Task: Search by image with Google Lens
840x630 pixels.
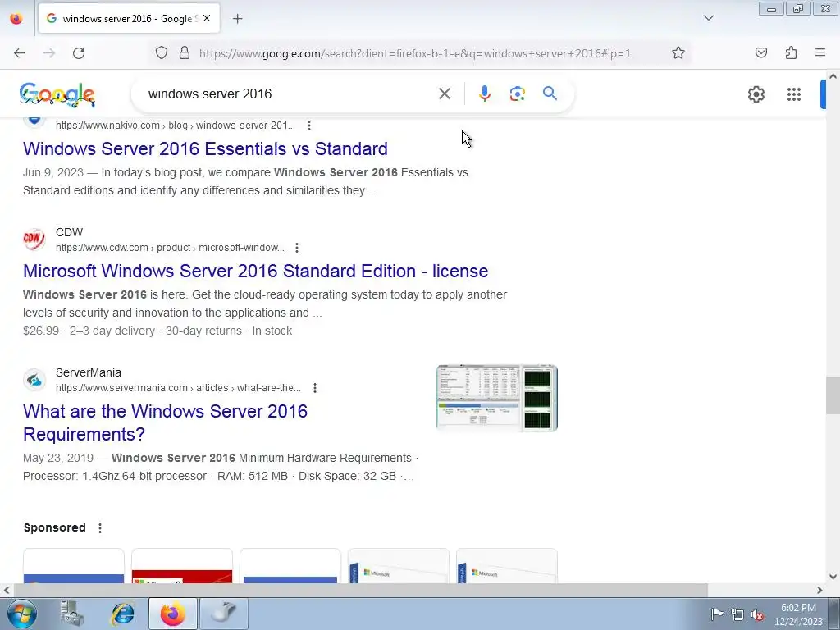Action: tap(517, 94)
